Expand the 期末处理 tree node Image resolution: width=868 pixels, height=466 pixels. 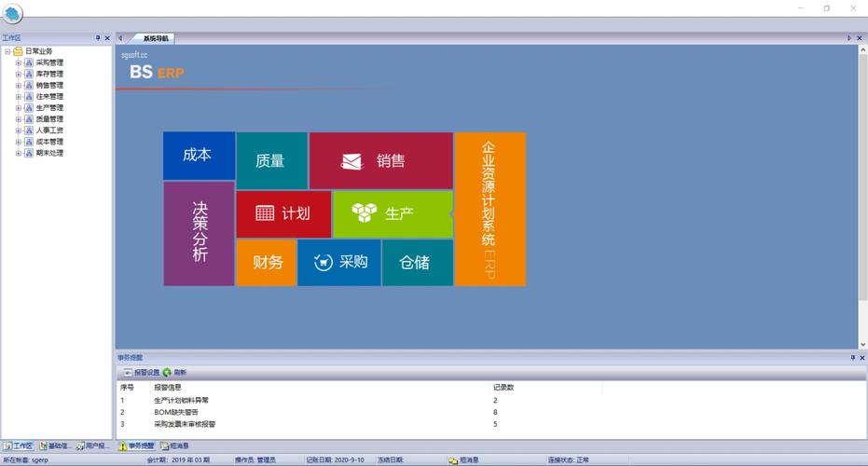click(19, 153)
